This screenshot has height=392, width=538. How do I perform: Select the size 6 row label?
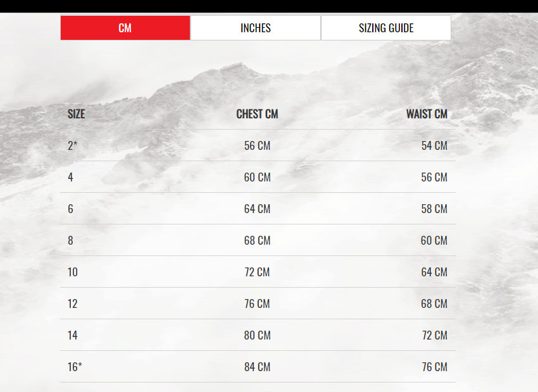pyautogui.click(x=70, y=209)
